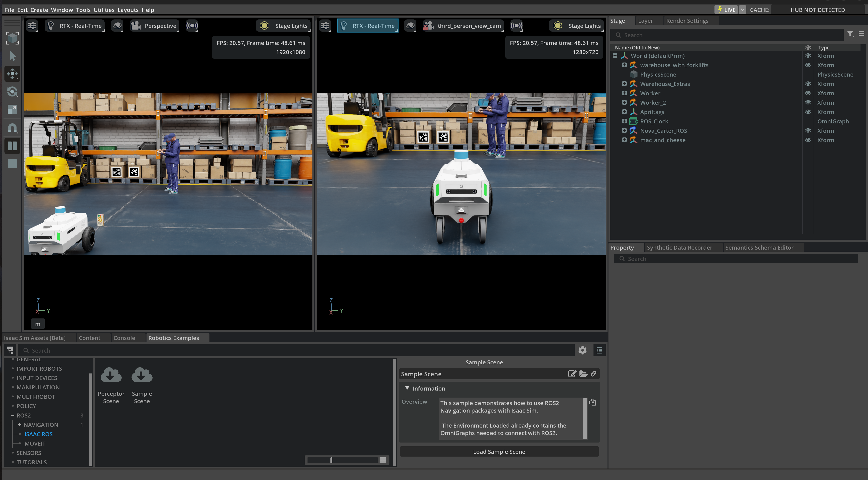Edit Sample Scene source via pencil icon

click(572, 373)
